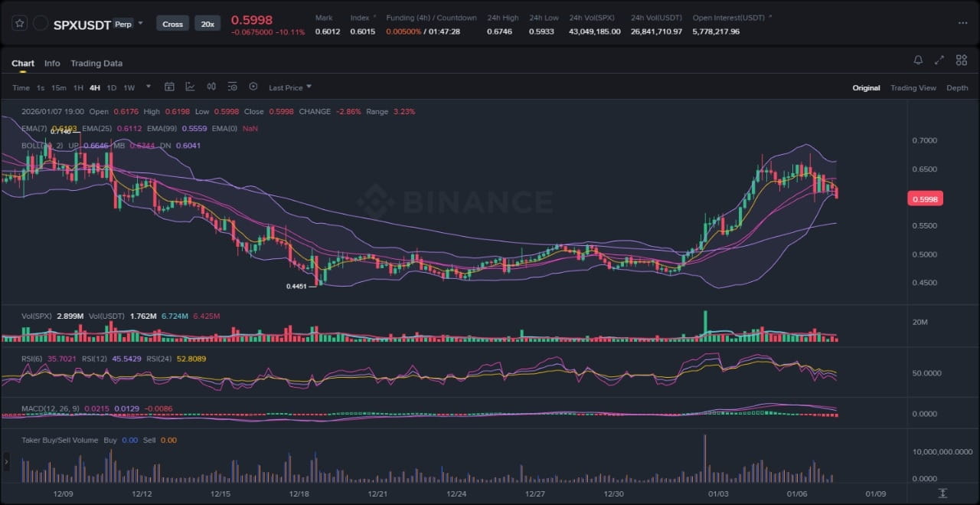Switch to the Chart tab

tap(23, 64)
